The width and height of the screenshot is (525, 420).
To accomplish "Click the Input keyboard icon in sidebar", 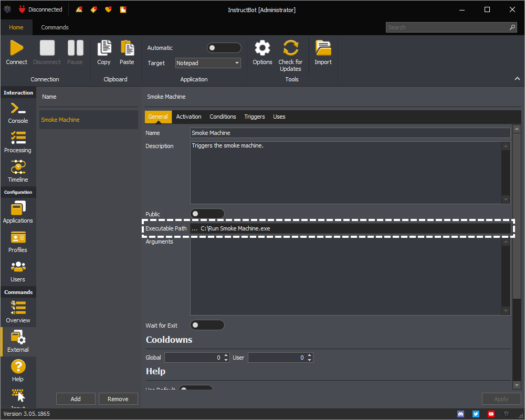I will point(18,395).
